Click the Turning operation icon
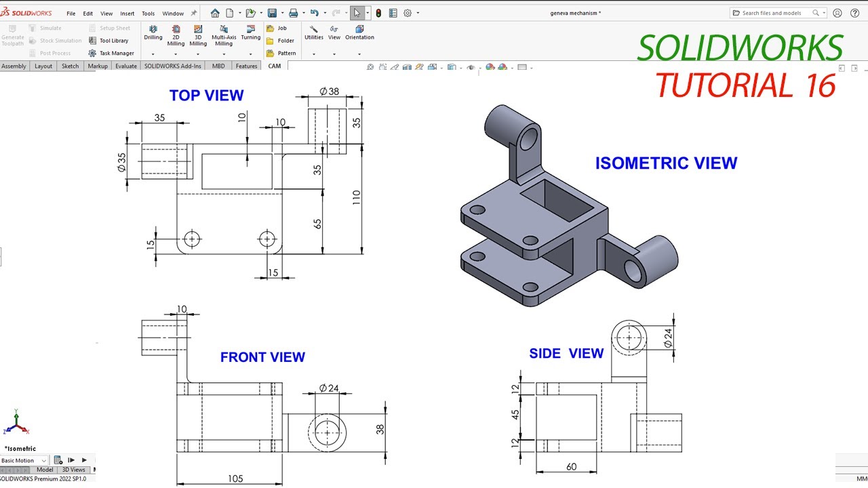 point(250,29)
